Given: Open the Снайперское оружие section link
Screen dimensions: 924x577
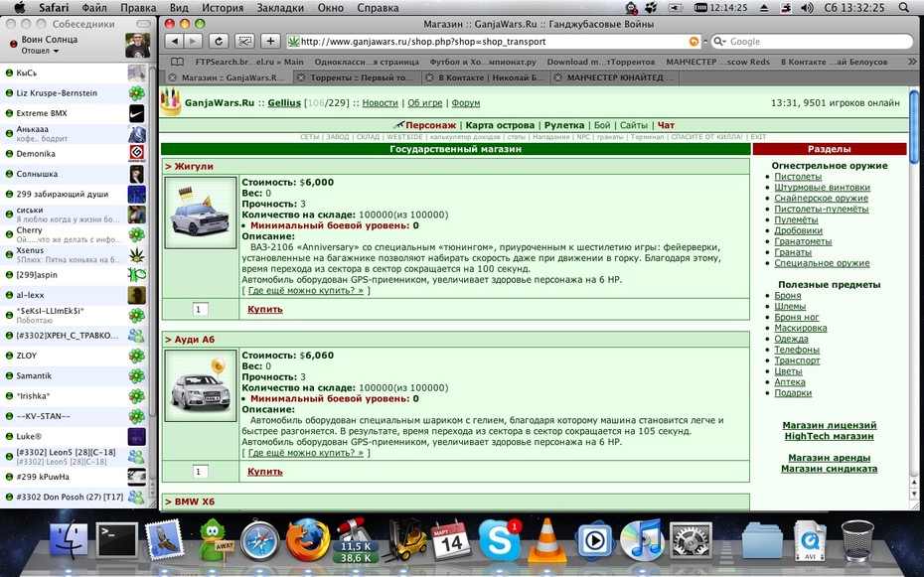Looking at the screenshot, I should (821, 199).
